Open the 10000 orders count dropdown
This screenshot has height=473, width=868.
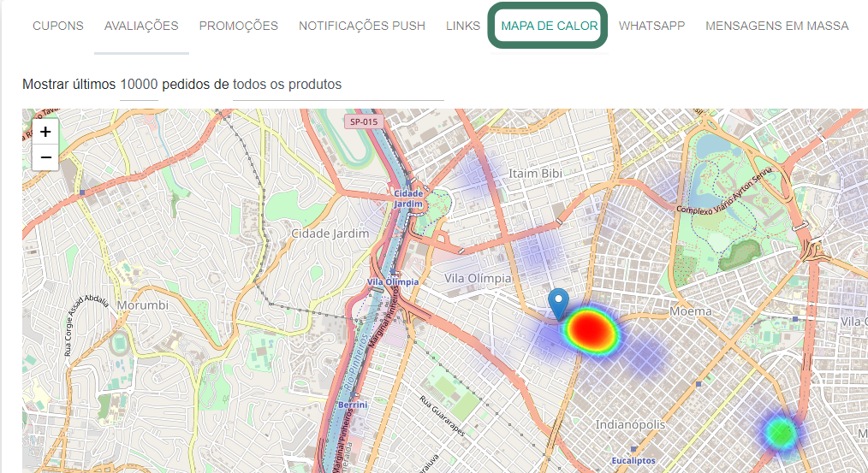pyautogui.click(x=139, y=84)
